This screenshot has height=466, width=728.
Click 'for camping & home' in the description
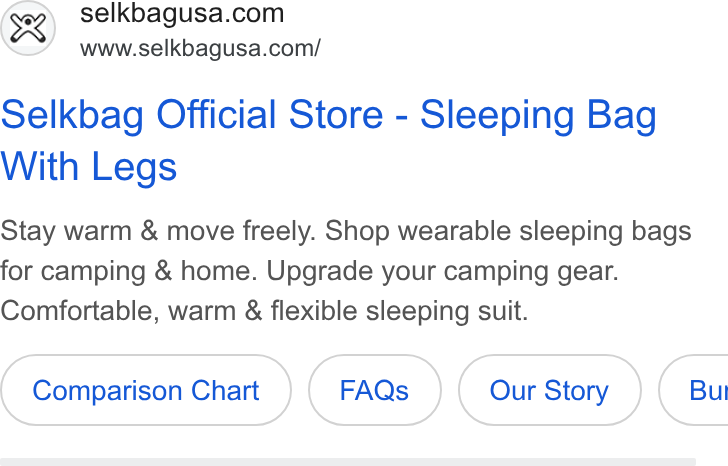pyautogui.click(x=129, y=271)
